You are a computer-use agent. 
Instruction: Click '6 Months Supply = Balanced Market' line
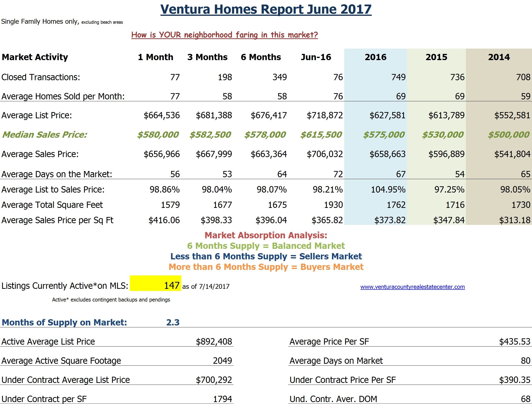266,246
